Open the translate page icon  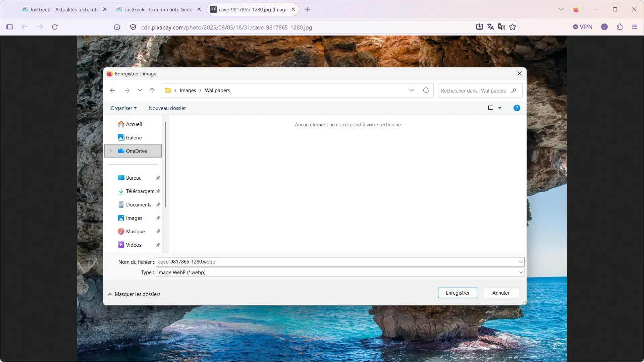[491, 27]
